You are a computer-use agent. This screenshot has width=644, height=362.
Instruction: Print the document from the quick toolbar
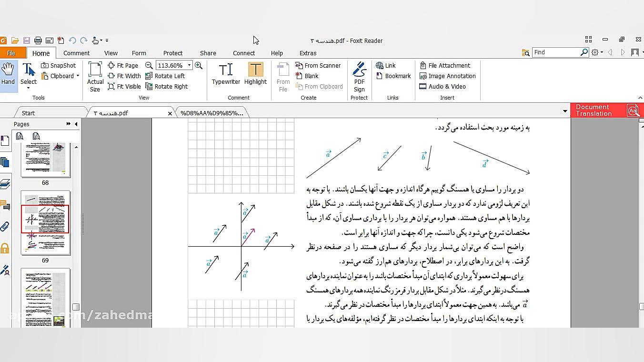click(38, 40)
